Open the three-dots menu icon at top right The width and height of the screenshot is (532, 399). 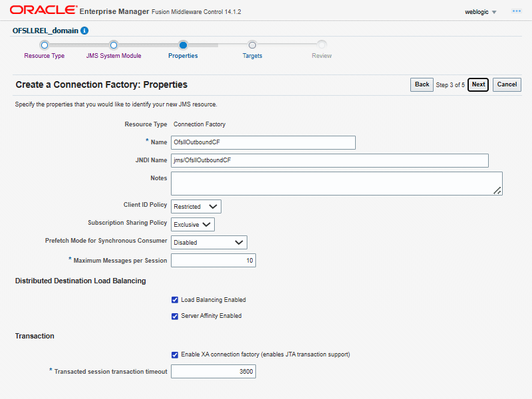(516, 12)
